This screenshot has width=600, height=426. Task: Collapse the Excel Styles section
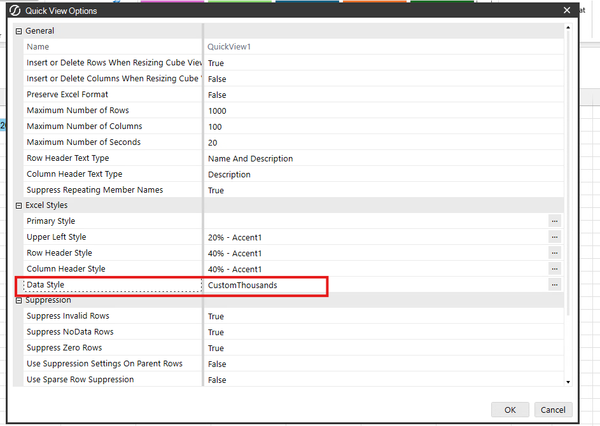[18, 205]
